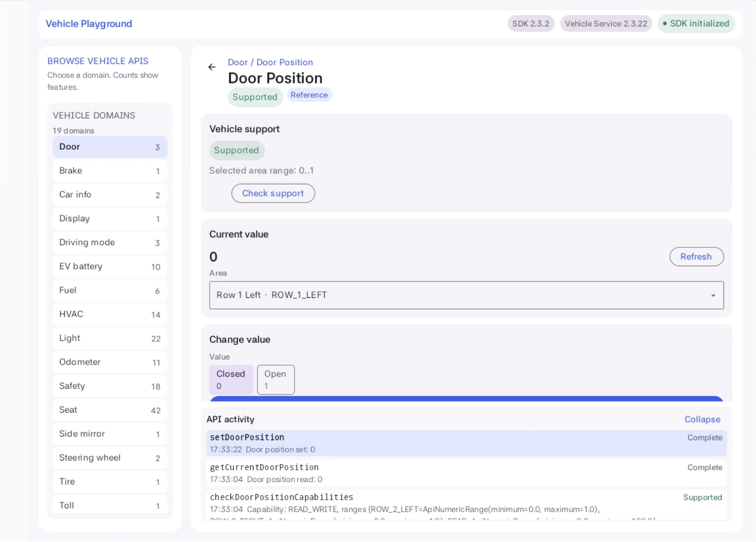This screenshot has height=542, width=756.
Task: Select the Open 1 value option
Action: pos(276,380)
